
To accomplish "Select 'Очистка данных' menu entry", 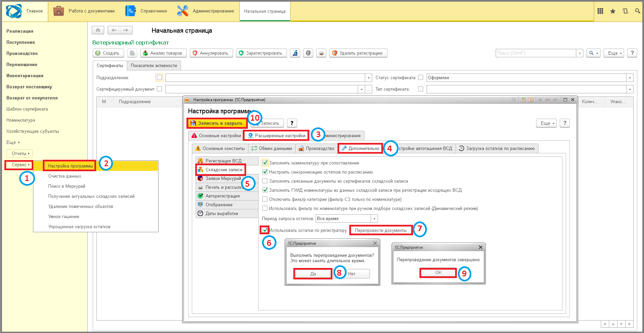I will (x=65, y=176).
